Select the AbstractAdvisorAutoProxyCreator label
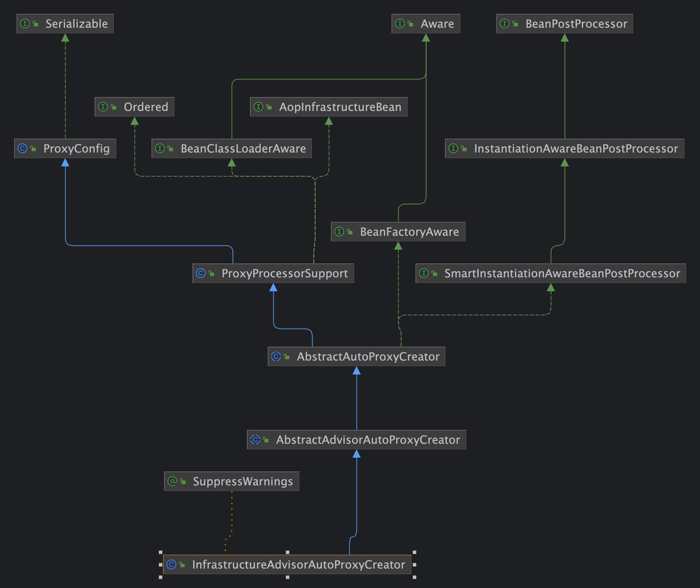This screenshot has width=700, height=588. [368, 440]
